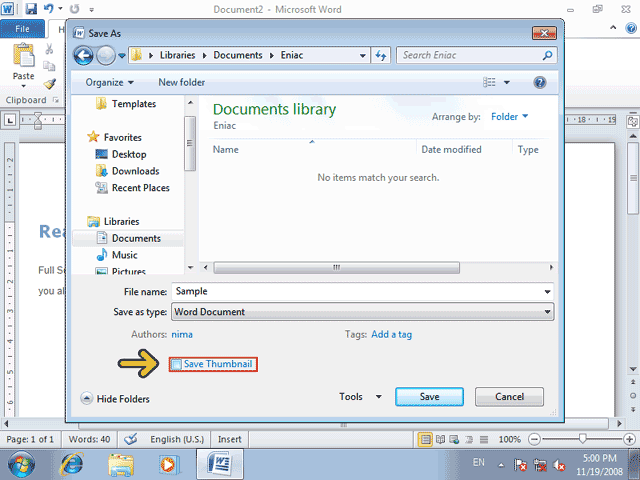Click navigation pane scroll down arrow
The width and height of the screenshot is (640, 480).
pyautogui.click(x=190, y=268)
